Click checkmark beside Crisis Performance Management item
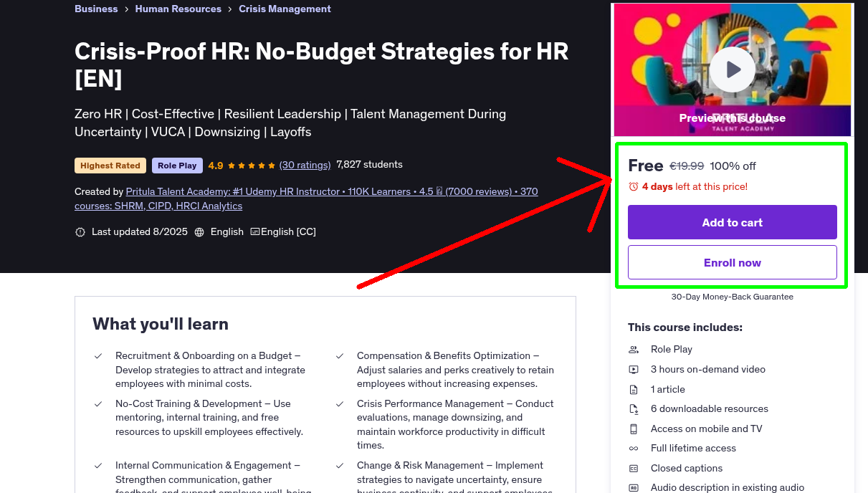 click(x=340, y=404)
